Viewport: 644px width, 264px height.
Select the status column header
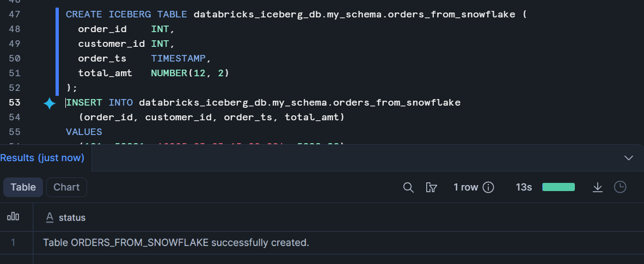pyautogui.click(x=72, y=218)
